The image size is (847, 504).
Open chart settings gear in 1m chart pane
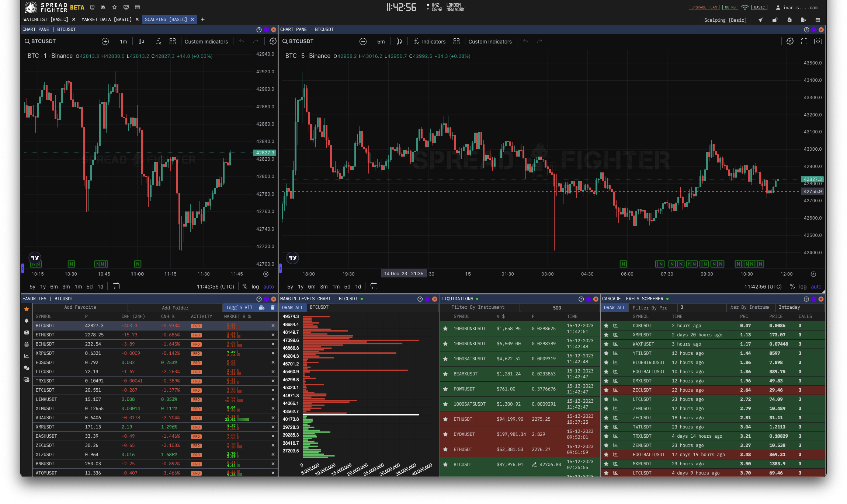click(273, 42)
